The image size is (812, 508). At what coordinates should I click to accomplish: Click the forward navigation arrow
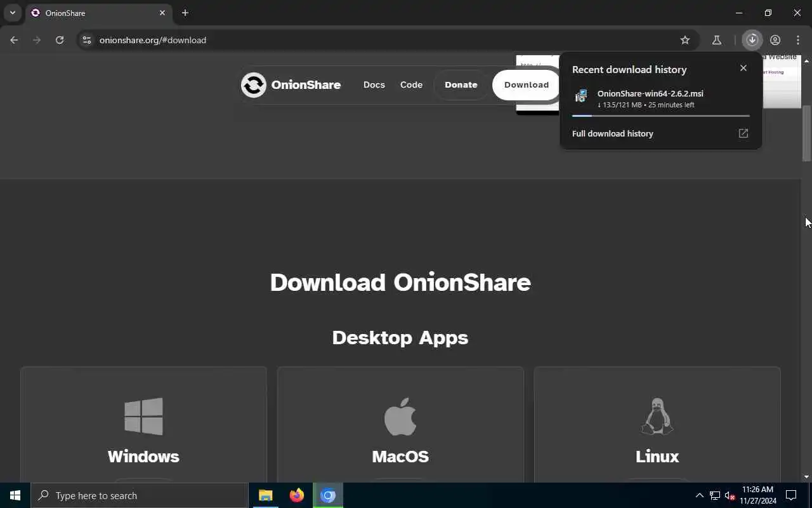pyautogui.click(x=37, y=40)
